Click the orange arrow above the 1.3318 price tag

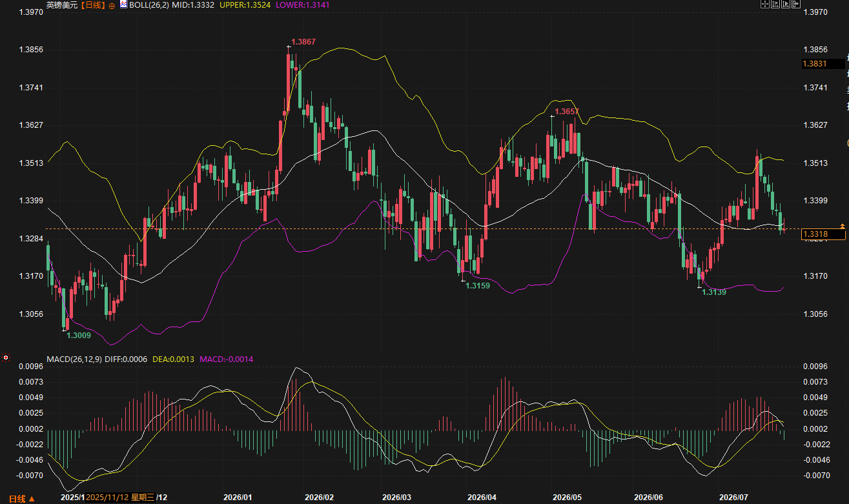pos(842,225)
